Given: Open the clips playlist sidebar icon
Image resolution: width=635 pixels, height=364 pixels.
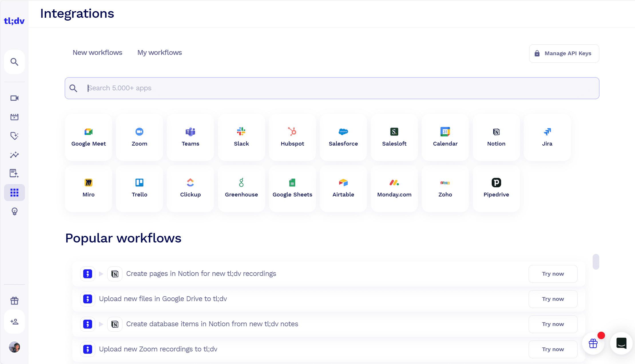Looking at the screenshot, I should (14, 117).
